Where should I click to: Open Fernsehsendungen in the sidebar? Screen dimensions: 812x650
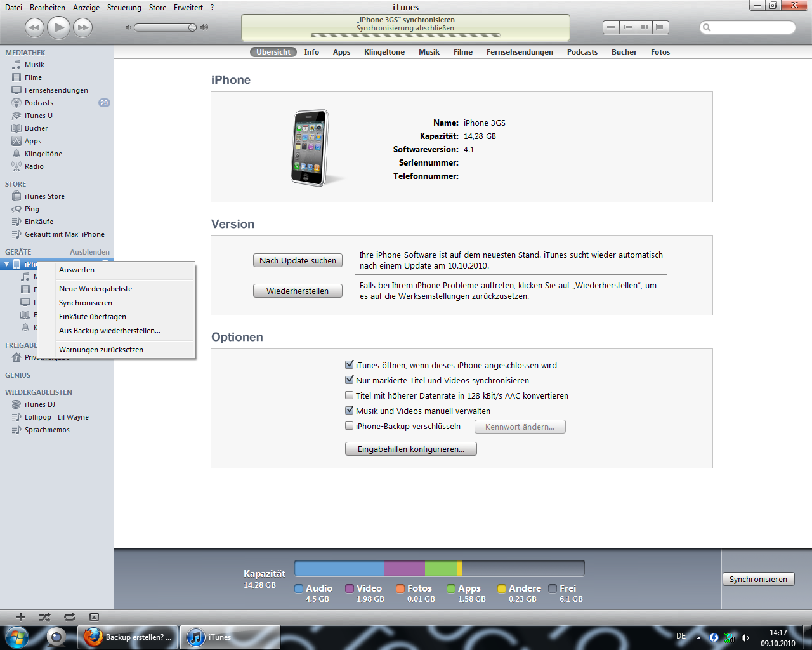click(x=57, y=90)
